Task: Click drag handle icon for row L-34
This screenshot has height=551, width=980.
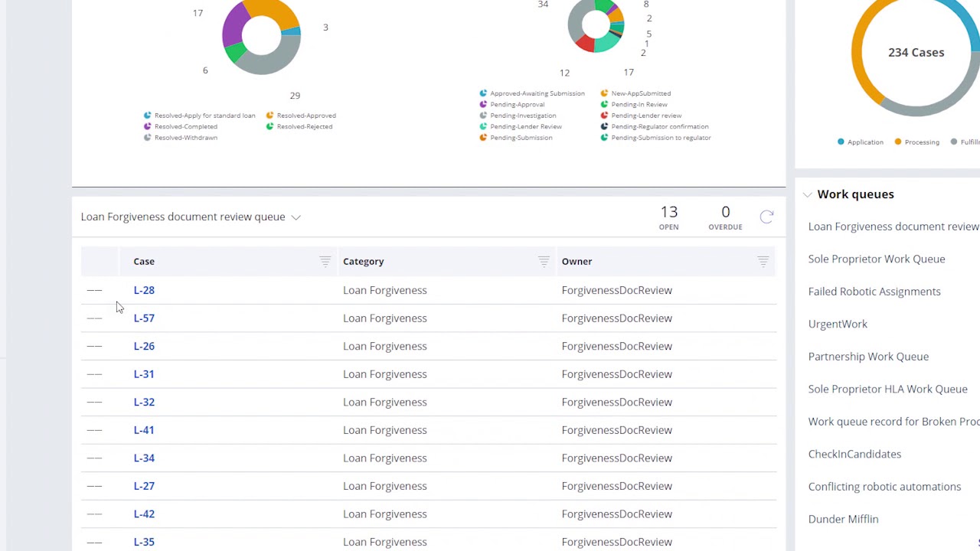Action: (x=94, y=458)
